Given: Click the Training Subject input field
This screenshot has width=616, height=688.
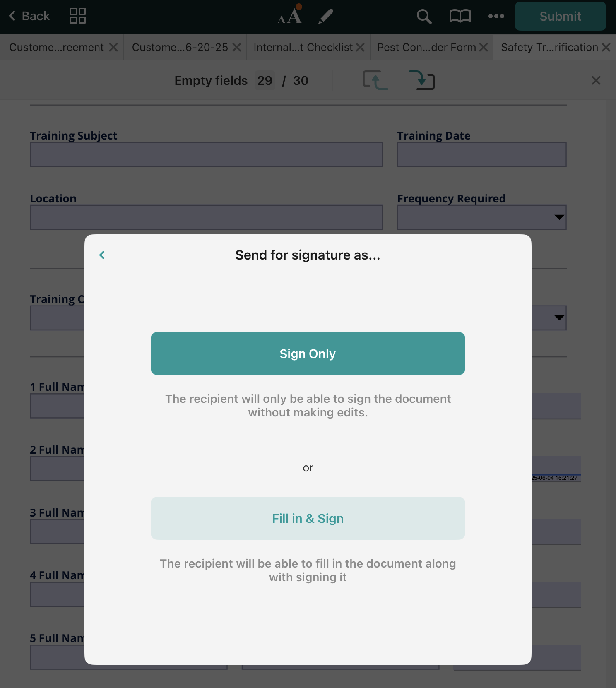Looking at the screenshot, I should (x=206, y=155).
